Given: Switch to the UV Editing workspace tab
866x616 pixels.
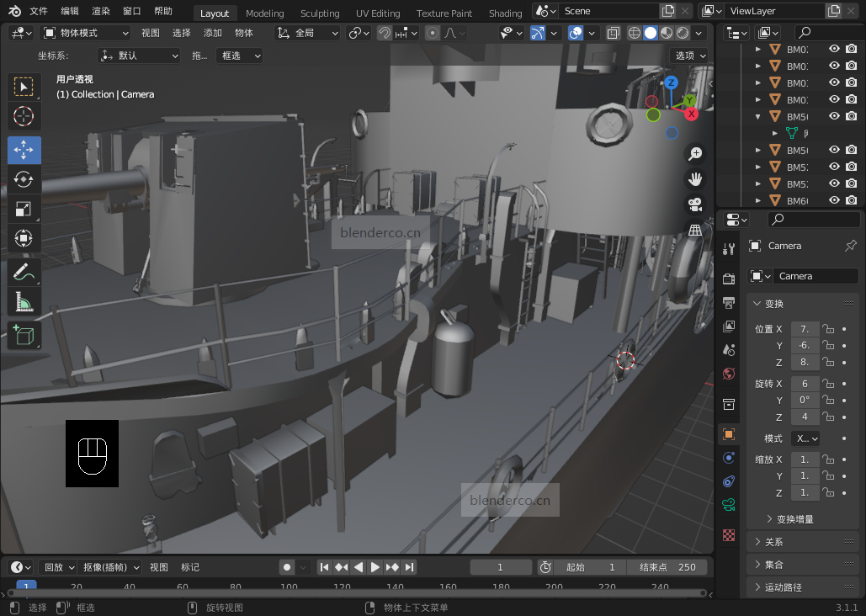Looking at the screenshot, I should 378,13.
